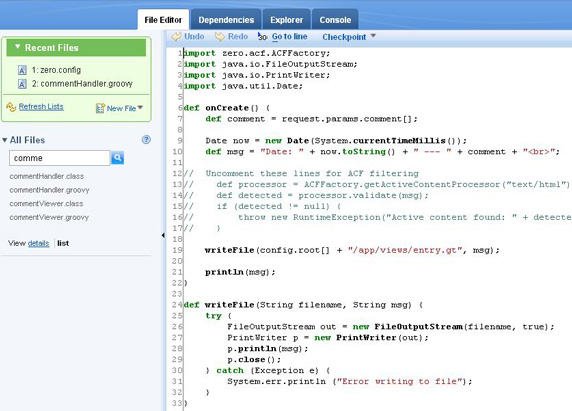Click the Redo arrow icon
Image resolution: width=572 pixels, height=411 pixels.
coord(220,36)
